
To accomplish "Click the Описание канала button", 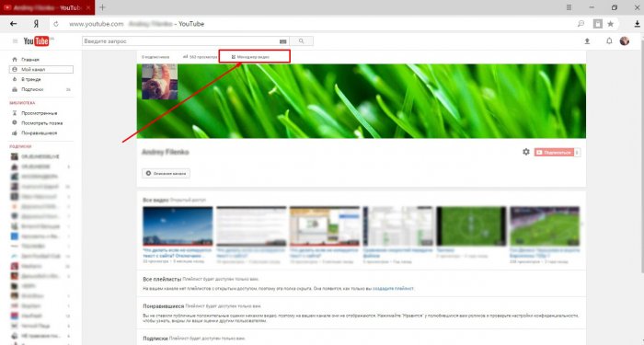I will pos(166,173).
